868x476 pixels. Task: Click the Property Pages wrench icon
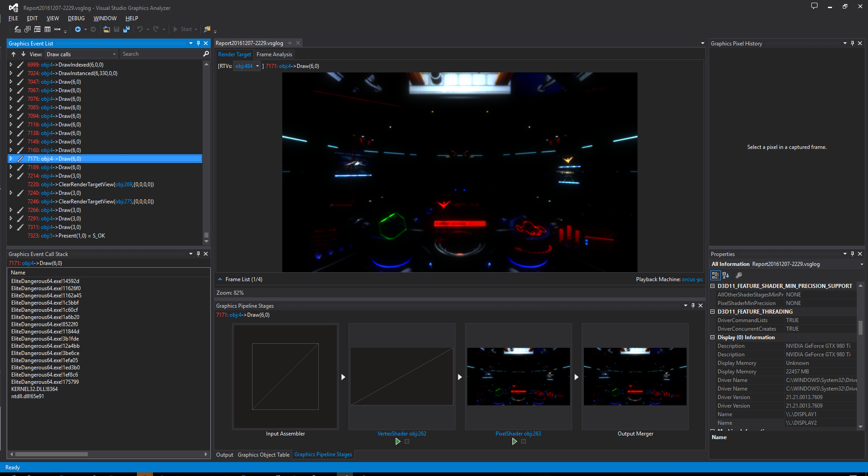click(739, 275)
